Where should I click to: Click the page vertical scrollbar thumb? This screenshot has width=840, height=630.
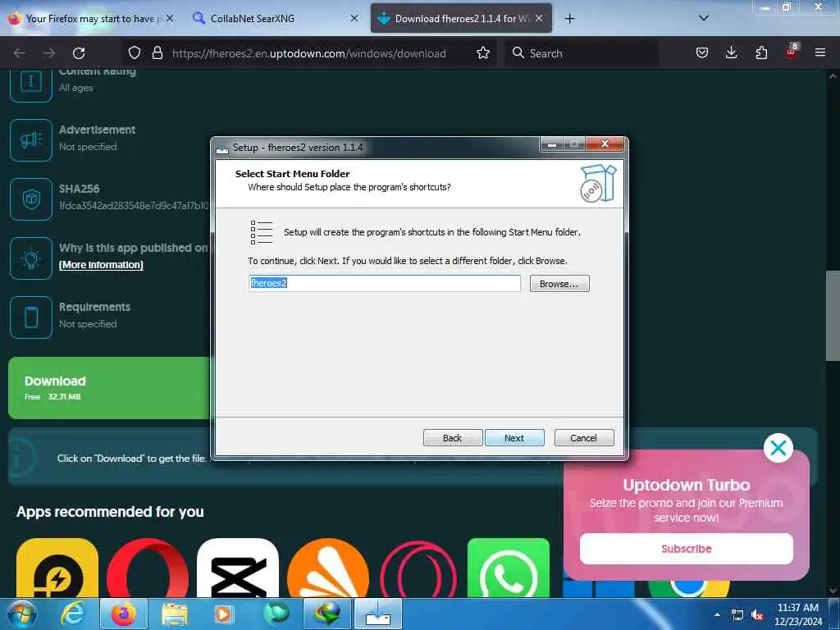click(x=833, y=316)
